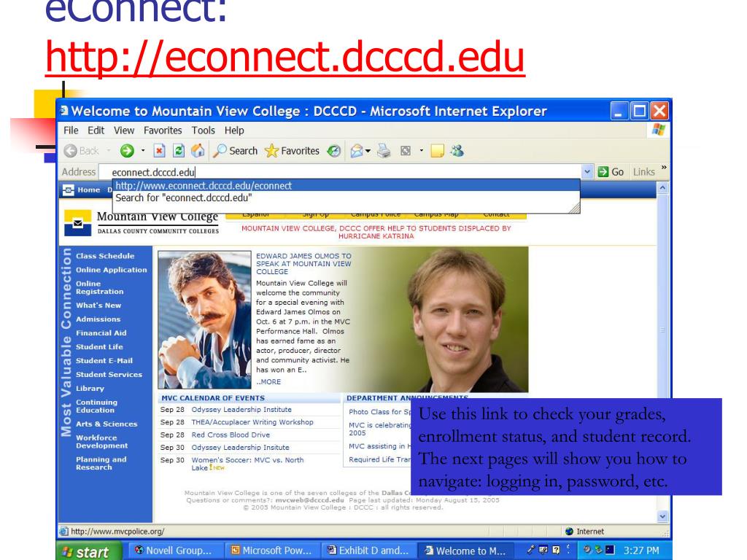Switch to Novell Group taskbar item
This screenshot has height=560, width=747.
tap(175, 551)
